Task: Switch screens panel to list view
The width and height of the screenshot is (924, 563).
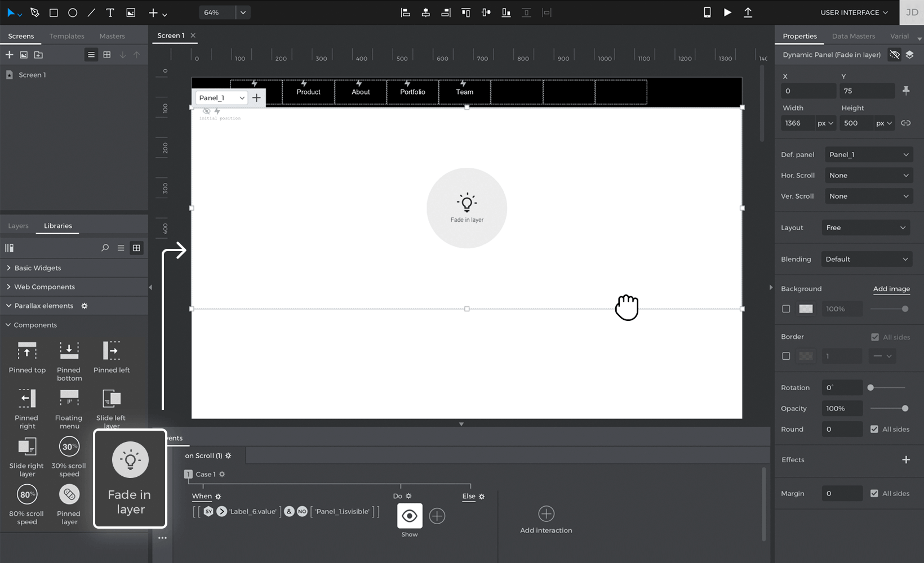Action: [91, 55]
